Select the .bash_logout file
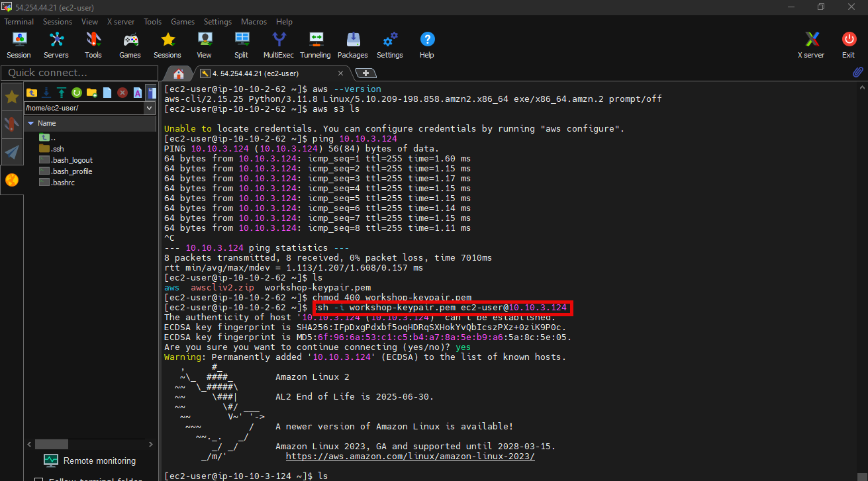This screenshot has height=481, width=868. (x=66, y=160)
